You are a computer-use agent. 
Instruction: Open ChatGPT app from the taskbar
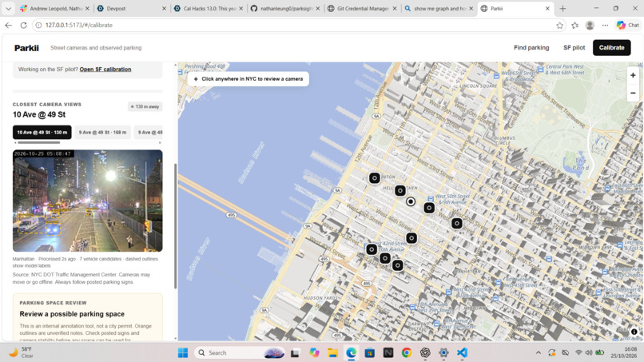425,352
